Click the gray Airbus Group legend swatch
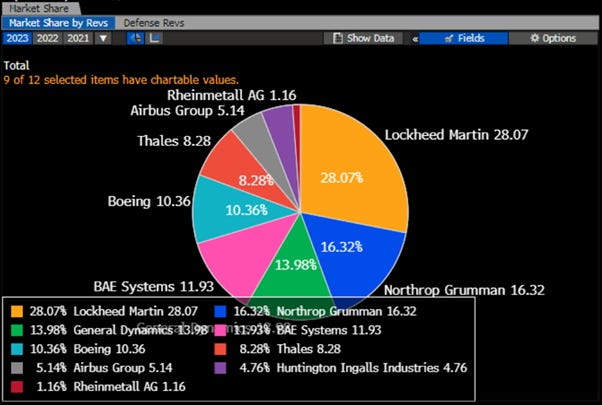The image size is (602, 405). [17, 368]
